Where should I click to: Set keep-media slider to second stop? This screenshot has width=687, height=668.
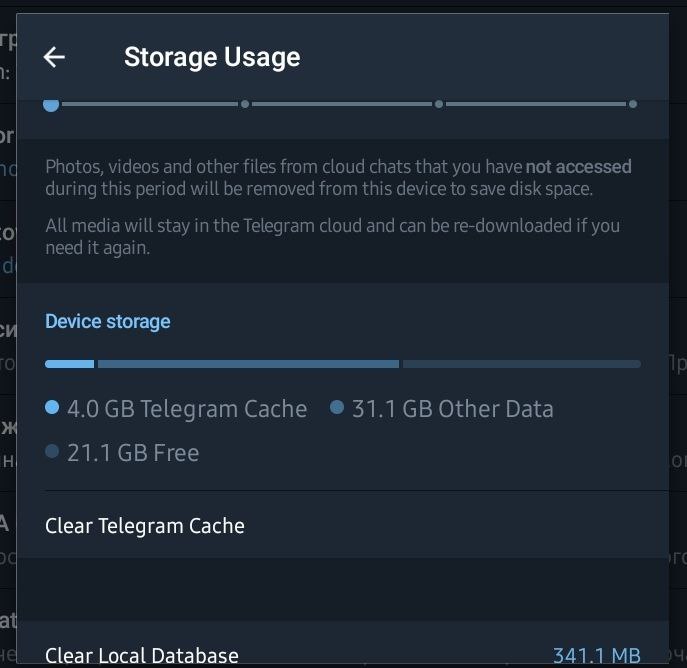click(x=245, y=104)
